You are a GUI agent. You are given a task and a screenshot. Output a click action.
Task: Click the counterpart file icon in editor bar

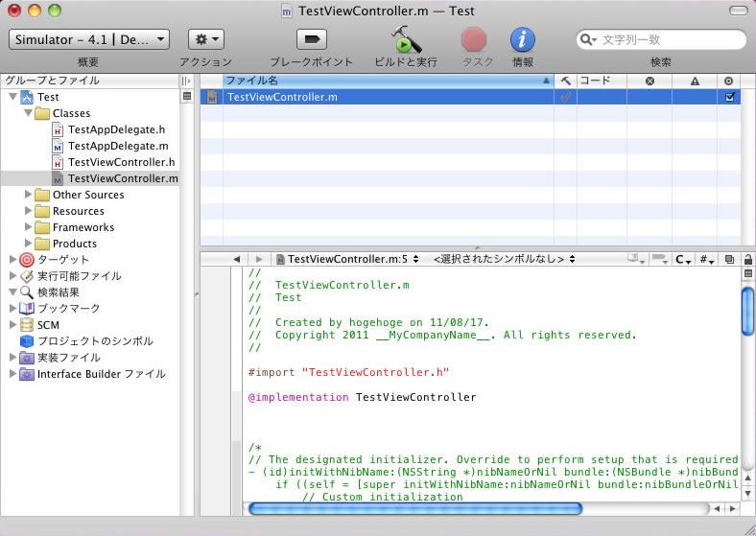(729, 259)
